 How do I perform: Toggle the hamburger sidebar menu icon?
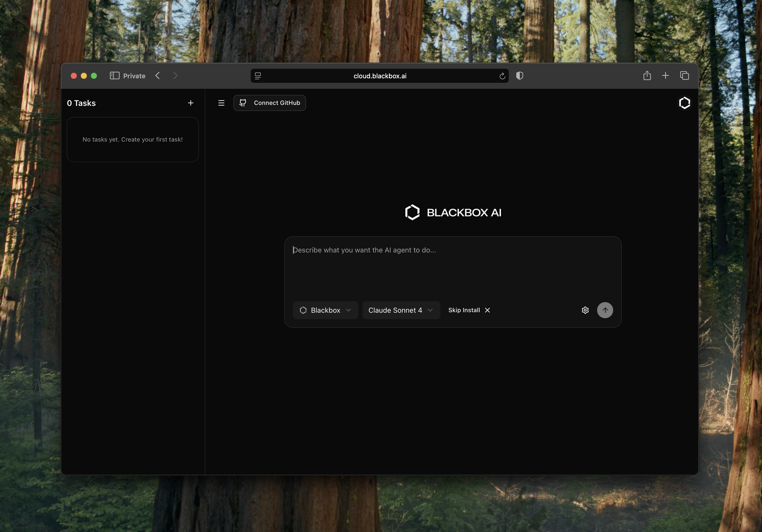[221, 103]
